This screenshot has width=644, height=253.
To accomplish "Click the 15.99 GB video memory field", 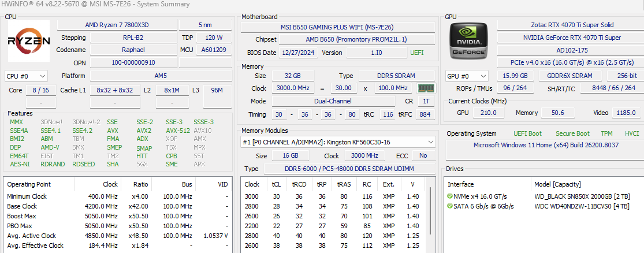I will 515,76.
